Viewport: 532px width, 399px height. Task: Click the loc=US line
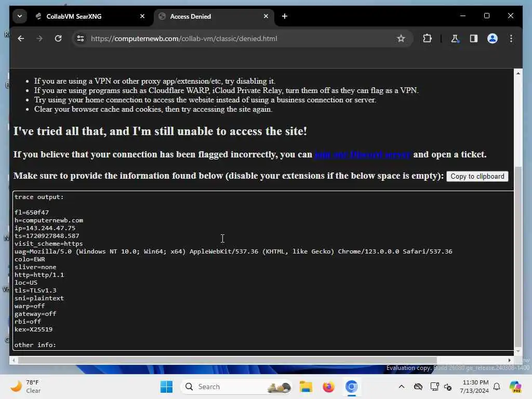coord(26,283)
